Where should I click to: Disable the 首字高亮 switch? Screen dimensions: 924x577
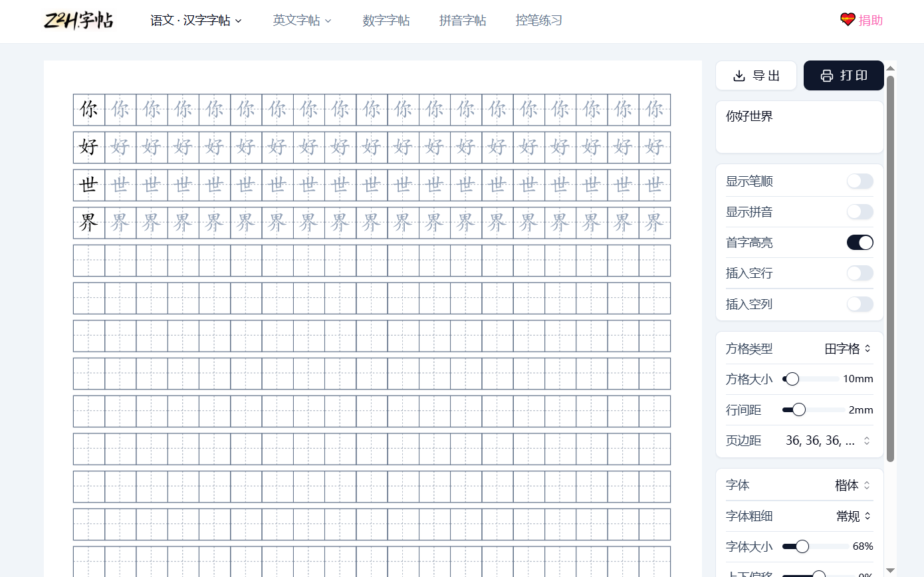click(860, 243)
